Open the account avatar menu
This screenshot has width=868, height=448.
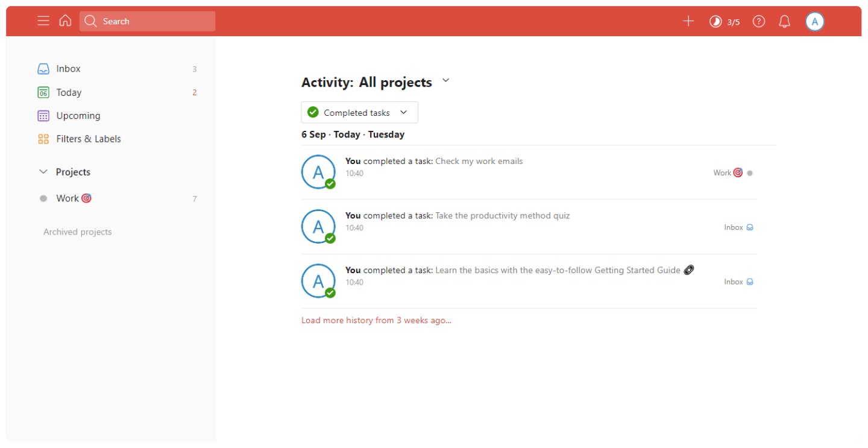814,22
